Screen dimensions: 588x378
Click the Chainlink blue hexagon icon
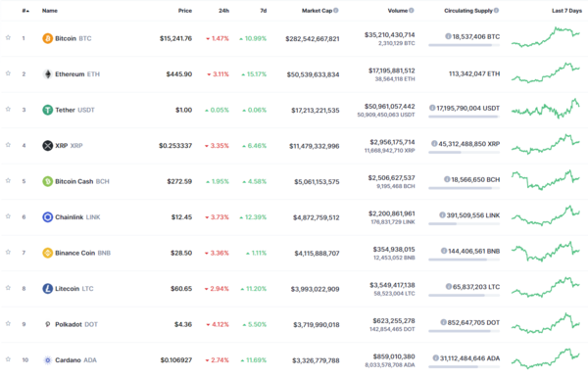coord(48,217)
